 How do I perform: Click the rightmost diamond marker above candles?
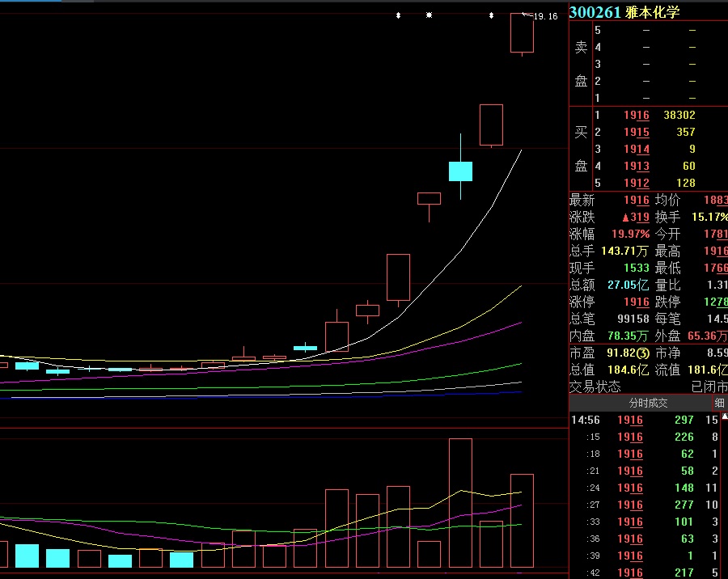[x=491, y=15]
